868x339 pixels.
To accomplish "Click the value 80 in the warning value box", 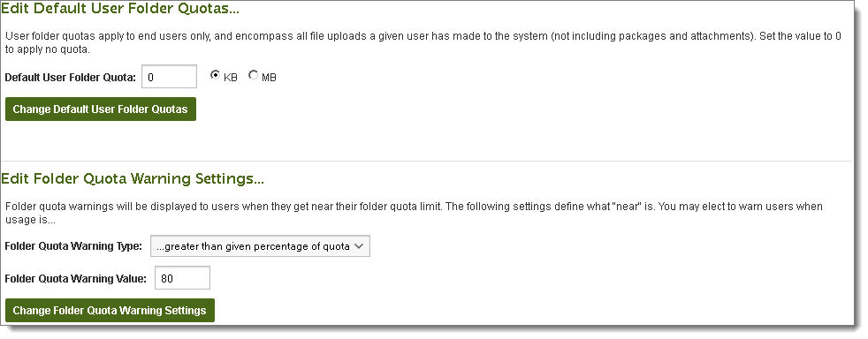I will (x=167, y=279).
